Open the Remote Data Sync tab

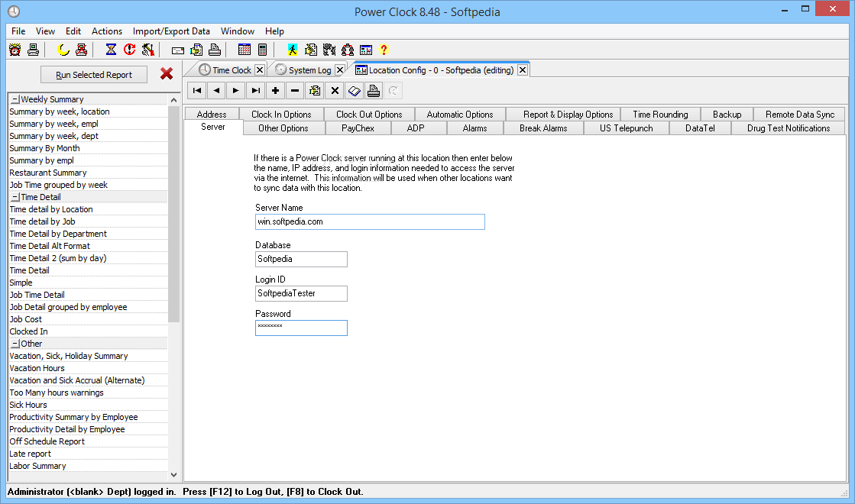[800, 115]
